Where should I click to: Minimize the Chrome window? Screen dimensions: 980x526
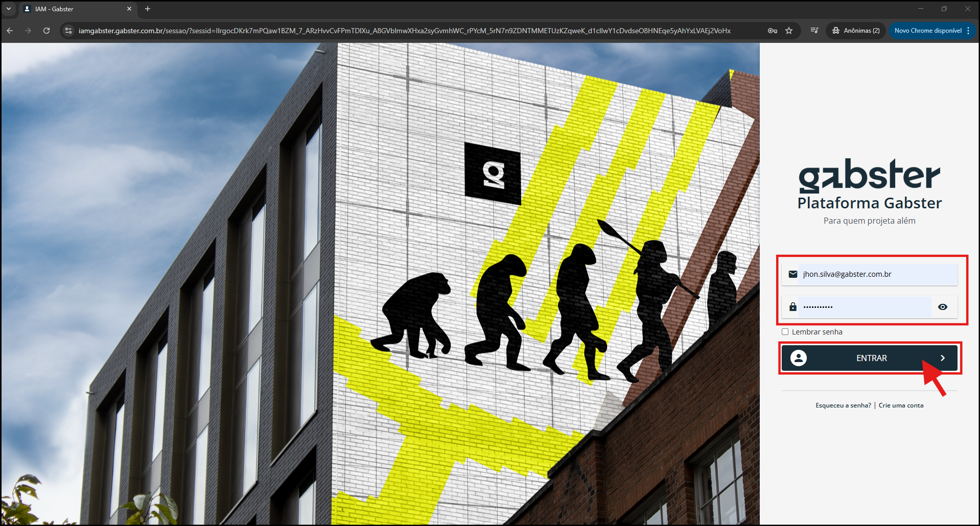(921, 9)
